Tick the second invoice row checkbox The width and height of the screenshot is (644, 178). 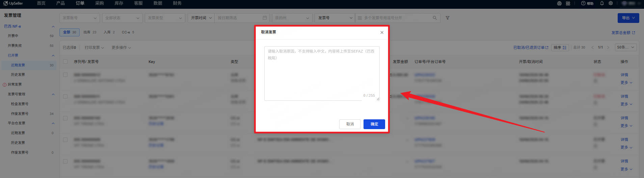[x=65, y=96]
